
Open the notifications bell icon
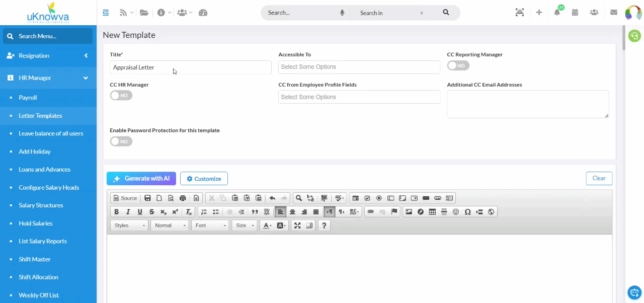[x=557, y=13]
